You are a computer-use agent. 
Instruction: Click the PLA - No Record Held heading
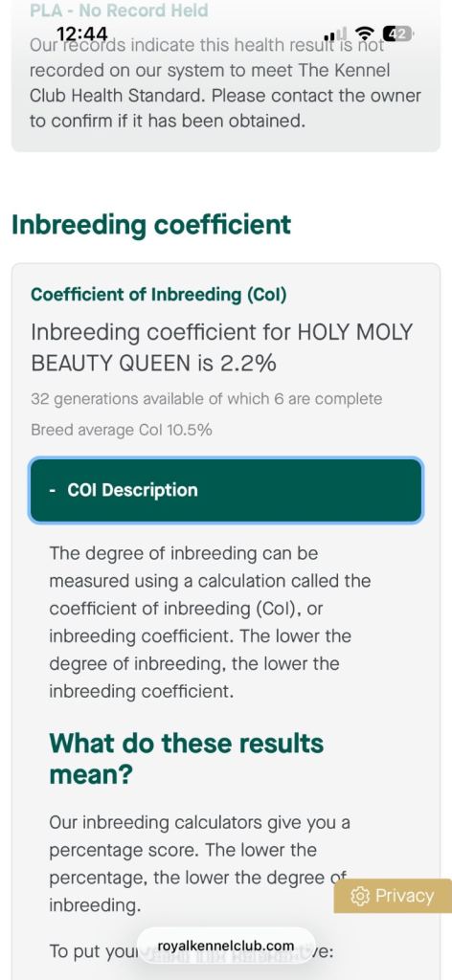click(x=119, y=11)
